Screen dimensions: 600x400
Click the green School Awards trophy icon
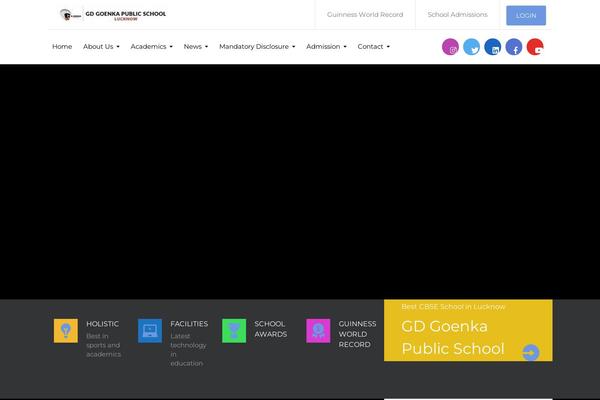click(234, 331)
